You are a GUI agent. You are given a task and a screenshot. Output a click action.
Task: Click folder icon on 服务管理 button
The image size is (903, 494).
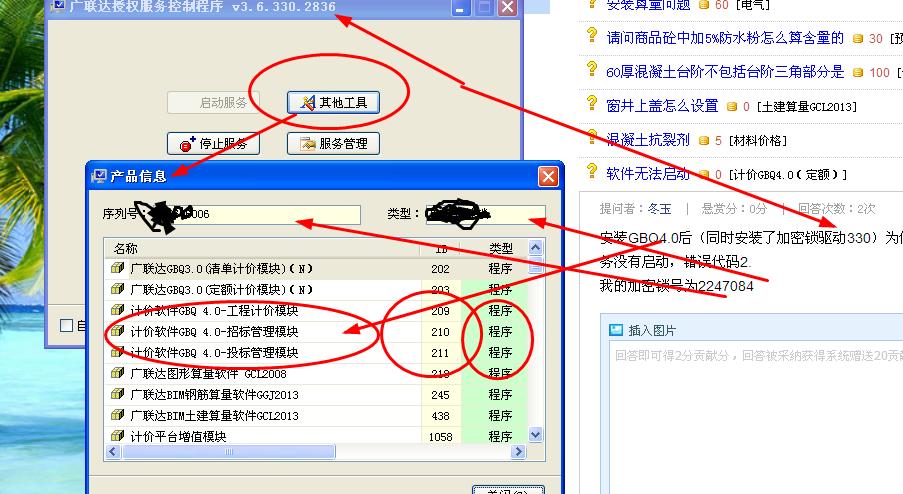tap(308, 143)
